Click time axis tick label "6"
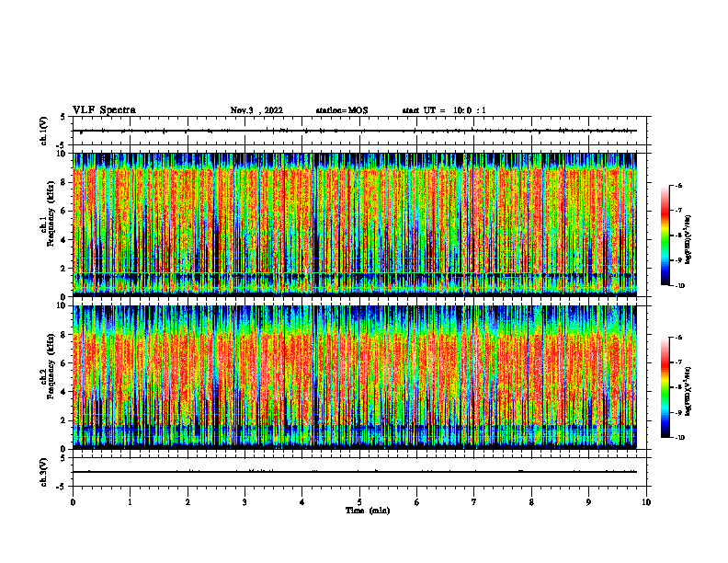Screen dimensions: 728x563 (417, 502)
